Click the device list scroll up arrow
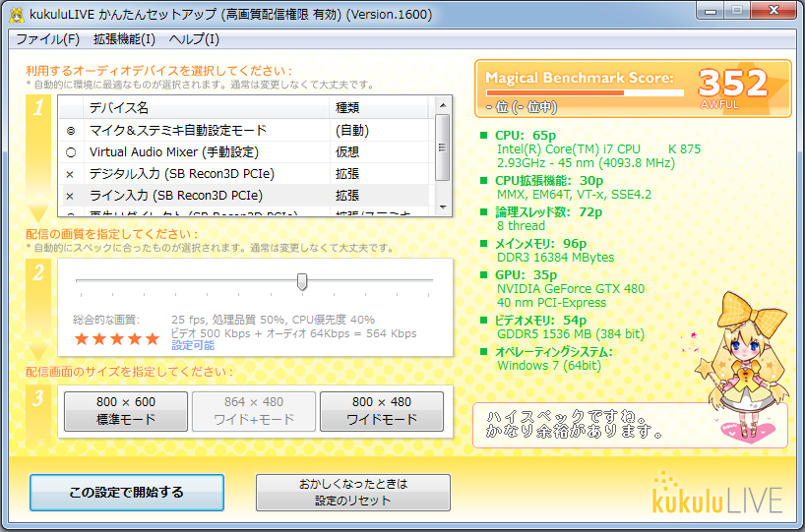The height and width of the screenshot is (532, 805). (x=443, y=105)
